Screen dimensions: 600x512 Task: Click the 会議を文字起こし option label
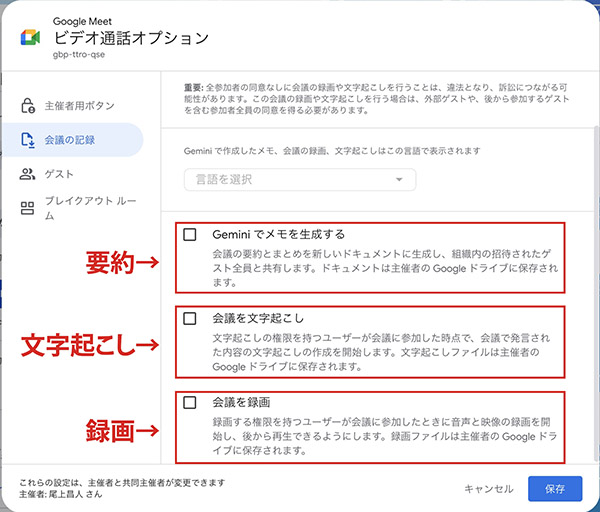point(258,318)
